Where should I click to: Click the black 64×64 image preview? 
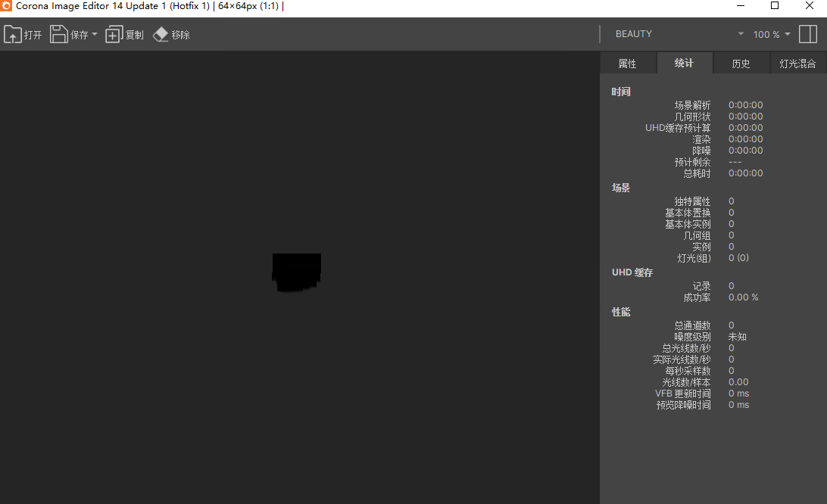[297, 272]
